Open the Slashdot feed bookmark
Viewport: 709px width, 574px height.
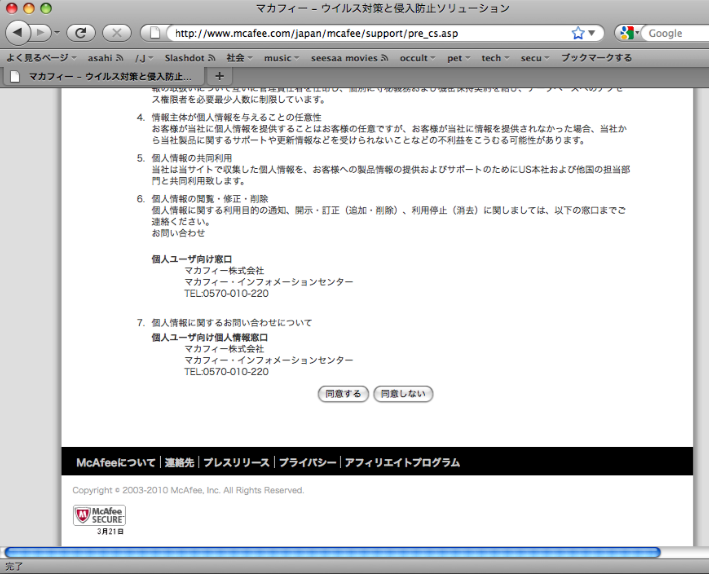(x=190, y=58)
